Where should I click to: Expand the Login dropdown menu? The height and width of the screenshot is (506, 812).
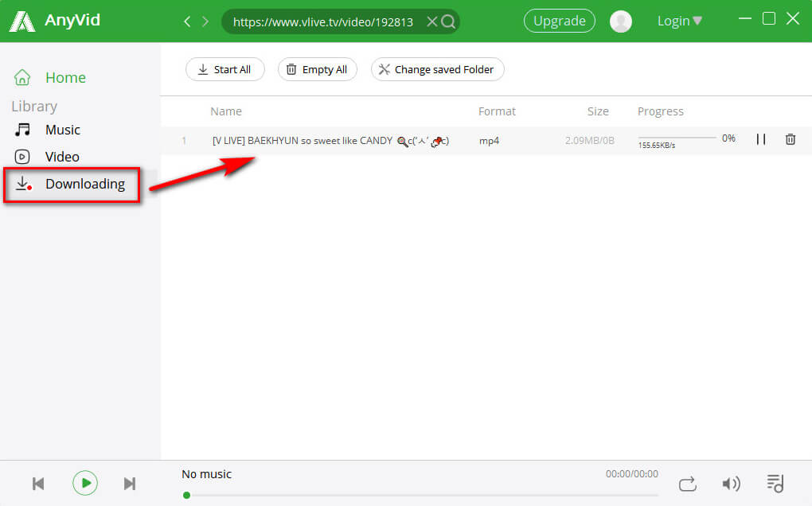pos(680,21)
